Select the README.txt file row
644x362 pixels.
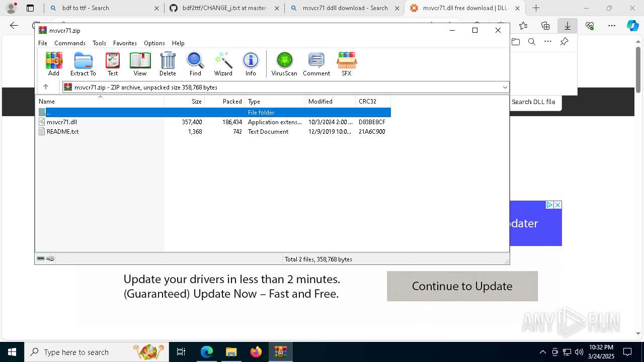[213, 132]
